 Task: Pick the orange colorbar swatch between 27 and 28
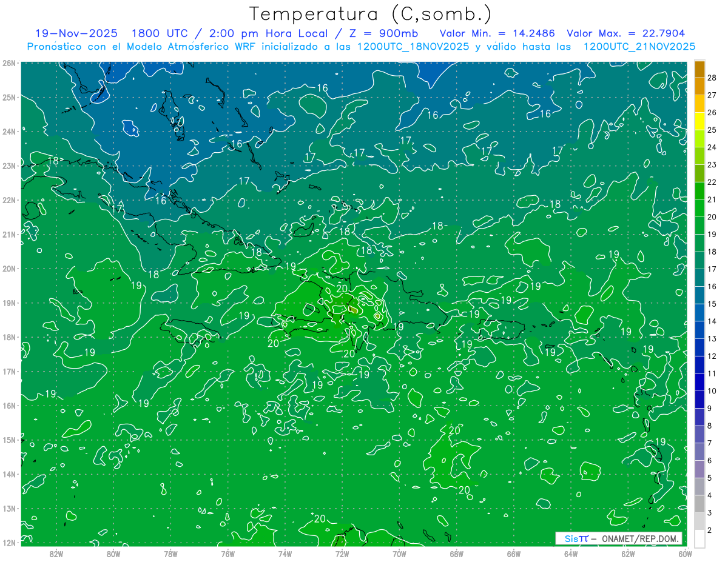[699, 86]
